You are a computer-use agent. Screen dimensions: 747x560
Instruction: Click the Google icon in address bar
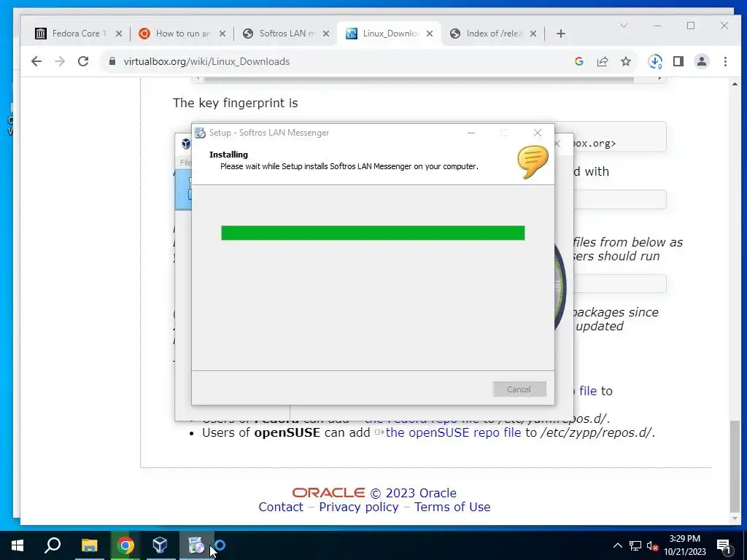coord(578,61)
